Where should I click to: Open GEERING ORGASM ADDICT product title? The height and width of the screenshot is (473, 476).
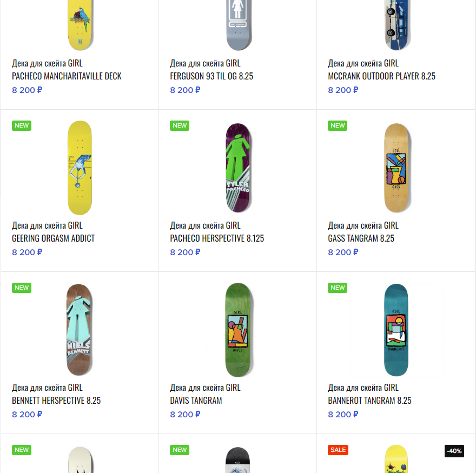(x=54, y=238)
